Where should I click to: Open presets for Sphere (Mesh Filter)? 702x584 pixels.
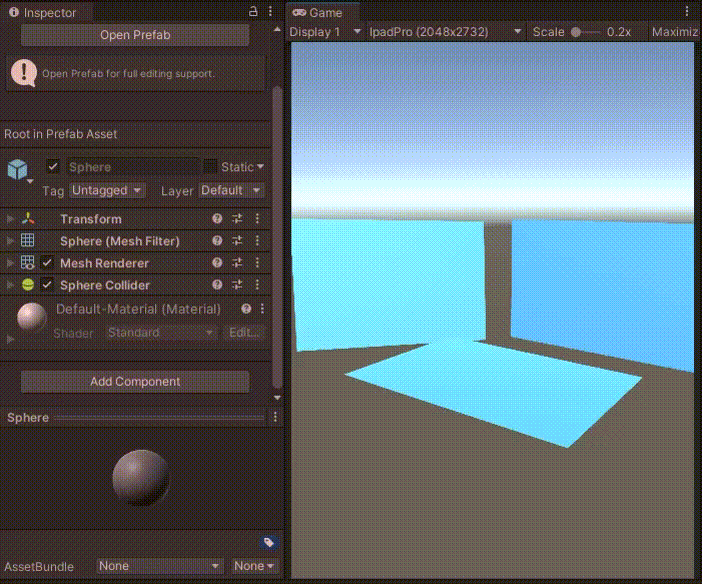pos(237,240)
